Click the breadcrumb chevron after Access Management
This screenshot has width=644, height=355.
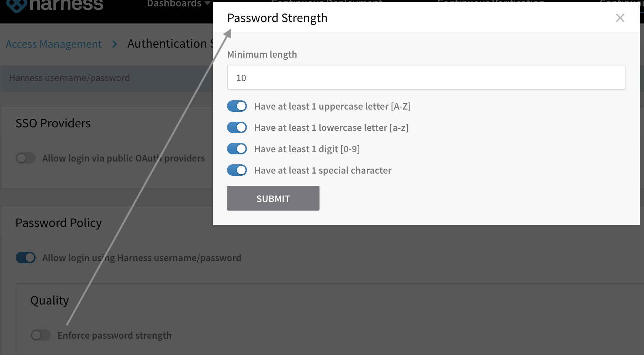tap(115, 44)
